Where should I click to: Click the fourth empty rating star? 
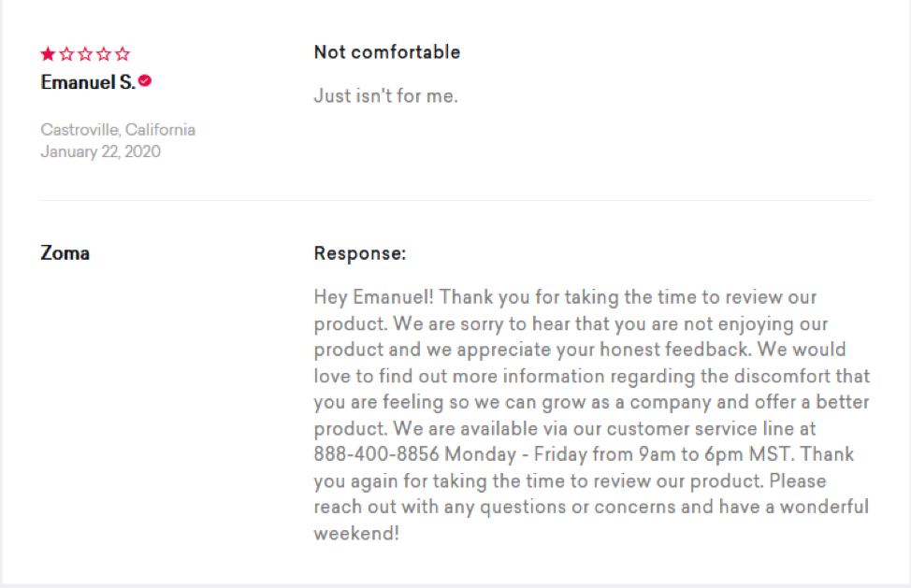pyautogui.click(x=104, y=54)
